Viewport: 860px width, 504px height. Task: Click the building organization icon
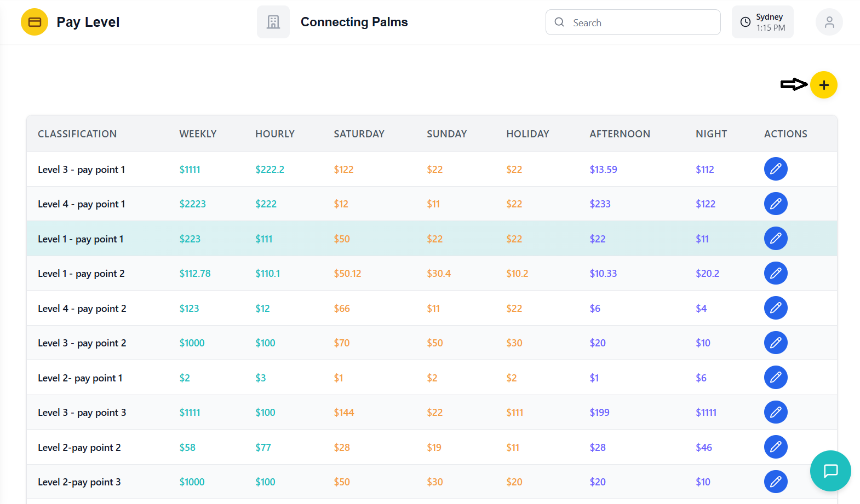point(273,22)
